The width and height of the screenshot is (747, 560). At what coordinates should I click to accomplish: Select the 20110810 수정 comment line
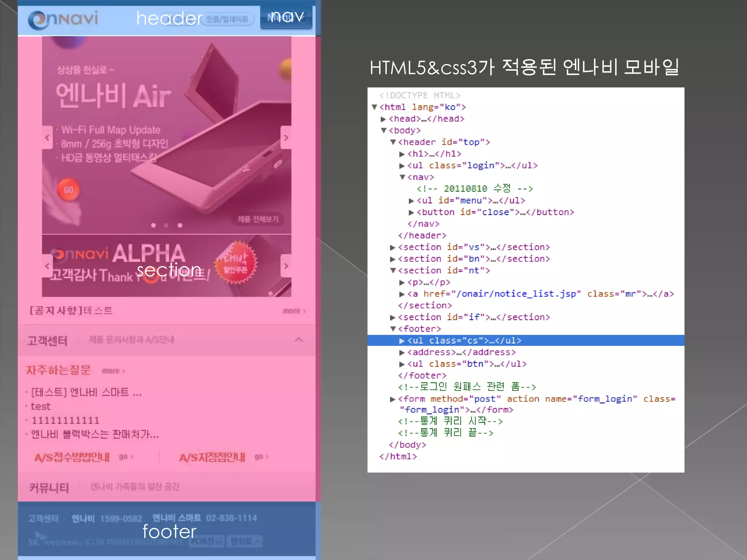click(475, 188)
